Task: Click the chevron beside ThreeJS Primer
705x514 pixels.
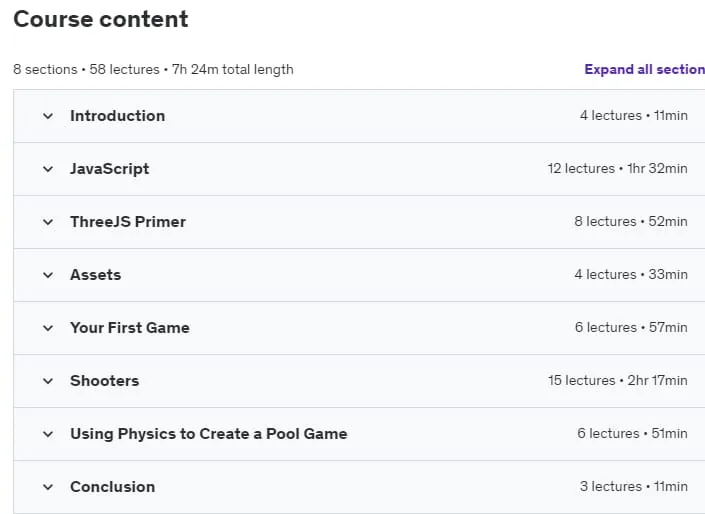Action: [x=48, y=222]
